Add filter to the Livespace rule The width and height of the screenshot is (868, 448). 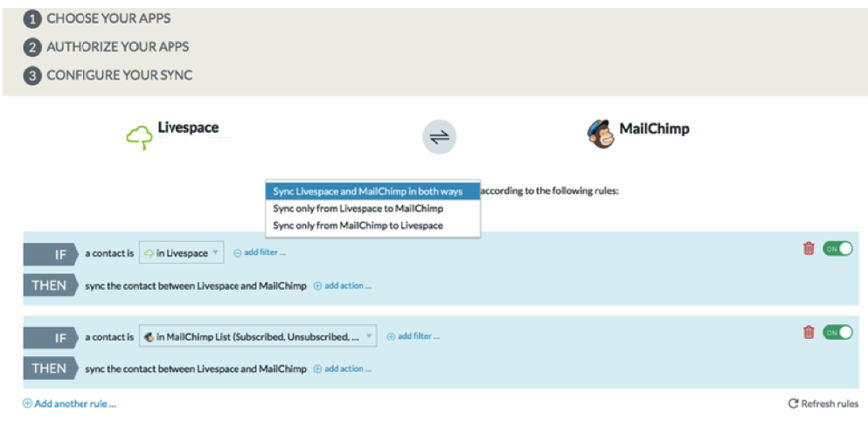(x=260, y=252)
